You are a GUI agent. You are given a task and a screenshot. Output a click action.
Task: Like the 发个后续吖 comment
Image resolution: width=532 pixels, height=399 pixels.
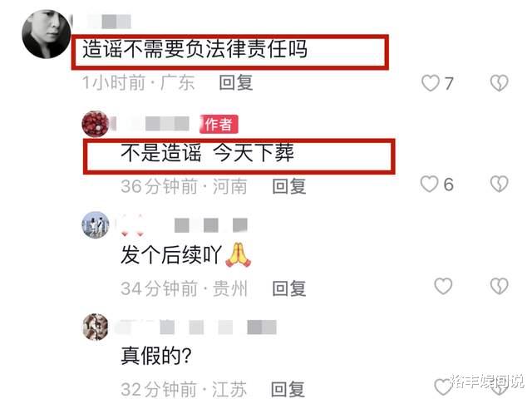[443, 286]
